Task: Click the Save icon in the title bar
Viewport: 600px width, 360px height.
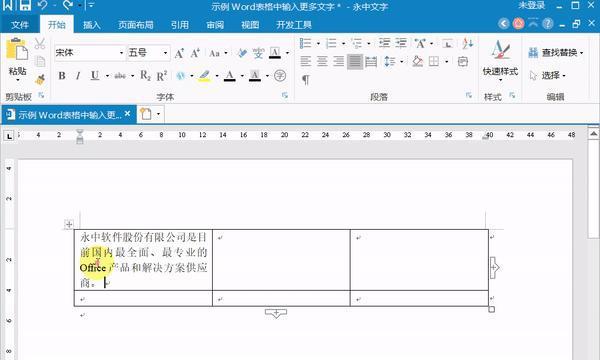Action: pos(25,5)
